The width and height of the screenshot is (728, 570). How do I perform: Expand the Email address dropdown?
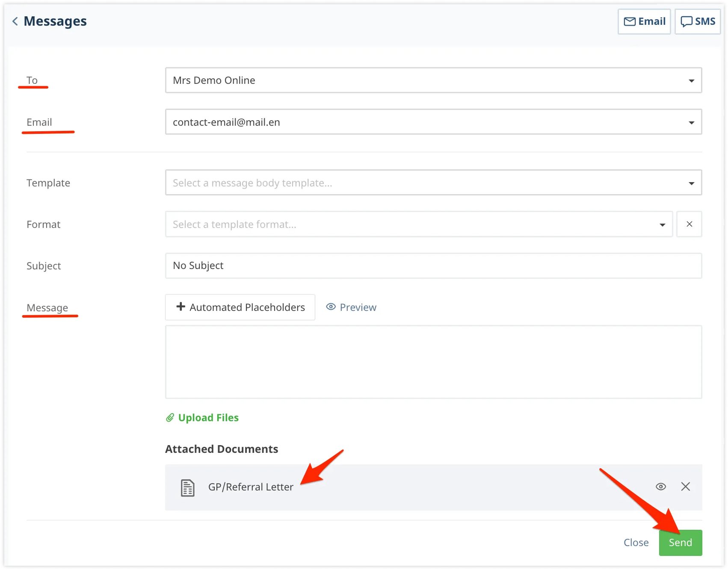click(x=433, y=122)
